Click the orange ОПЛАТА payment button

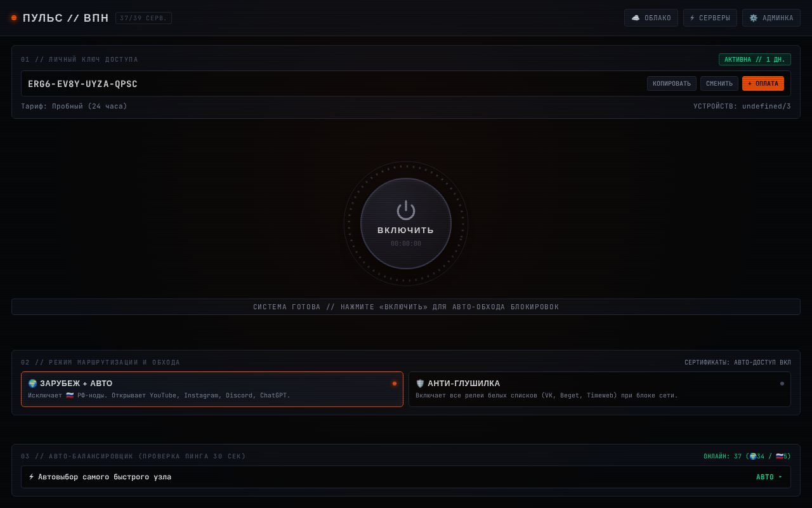point(763,84)
